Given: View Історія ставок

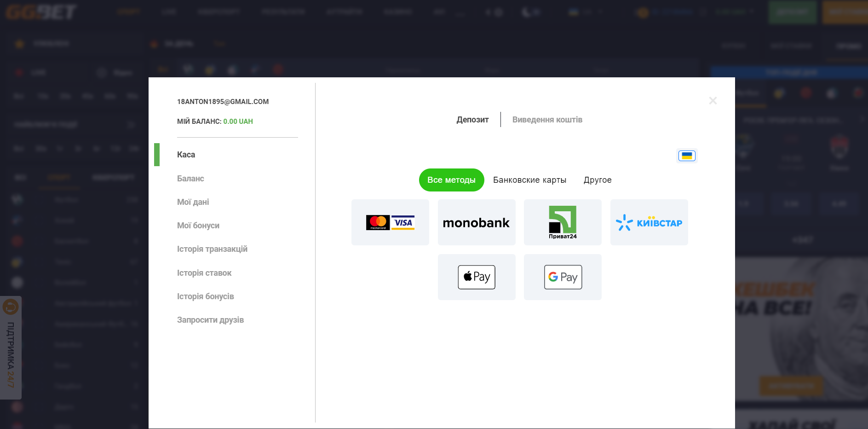Looking at the screenshot, I should [x=204, y=273].
